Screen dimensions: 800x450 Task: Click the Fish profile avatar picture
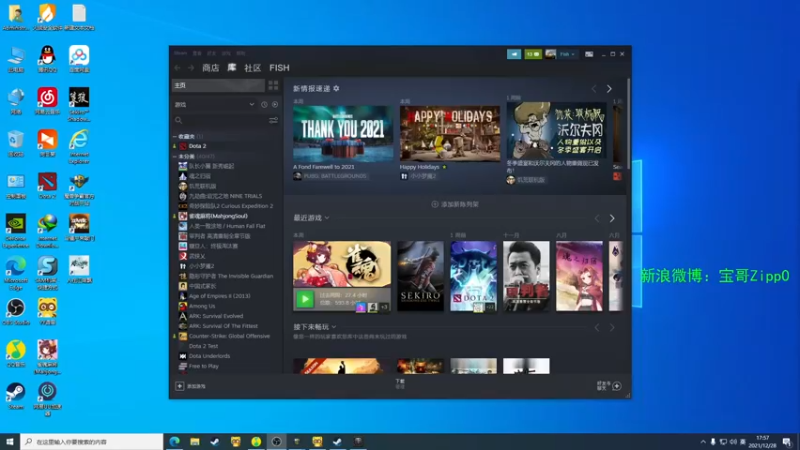pos(550,54)
